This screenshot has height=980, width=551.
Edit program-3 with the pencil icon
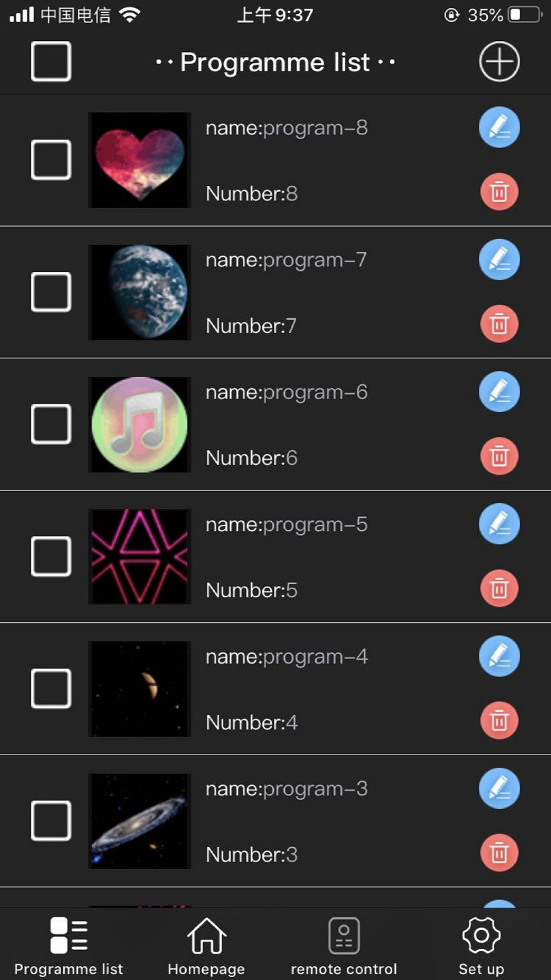499,789
